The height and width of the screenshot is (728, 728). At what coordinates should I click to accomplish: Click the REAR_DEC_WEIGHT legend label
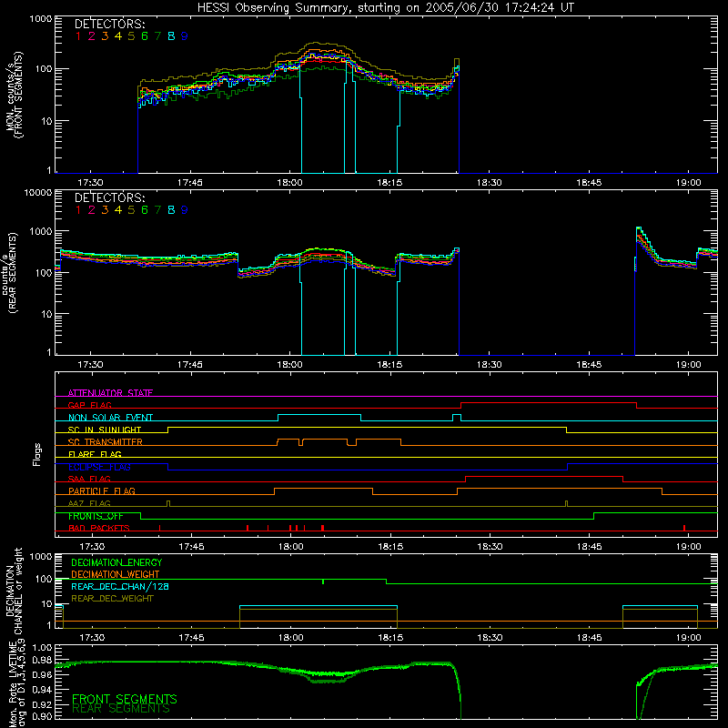[112, 599]
